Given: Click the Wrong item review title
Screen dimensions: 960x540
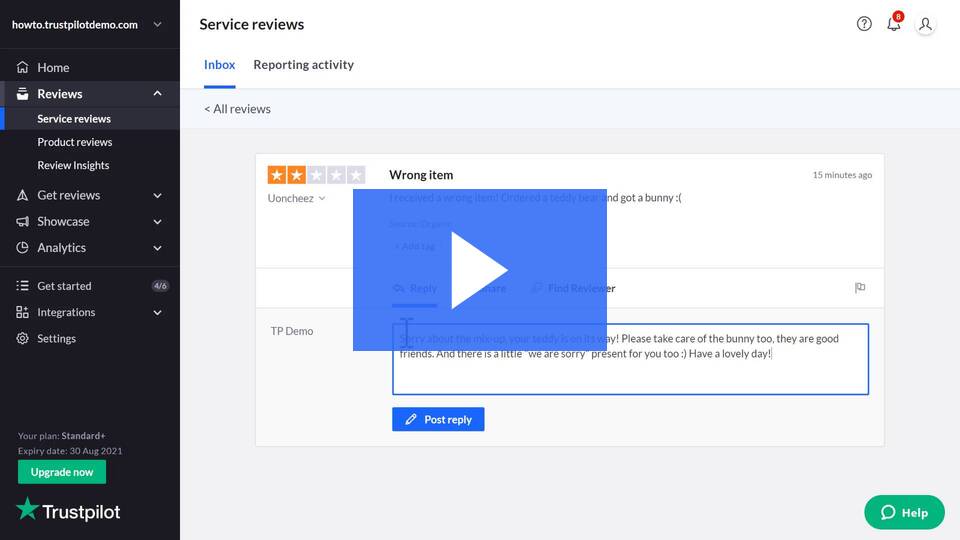Looking at the screenshot, I should pyautogui.click(x=421, y=175).
